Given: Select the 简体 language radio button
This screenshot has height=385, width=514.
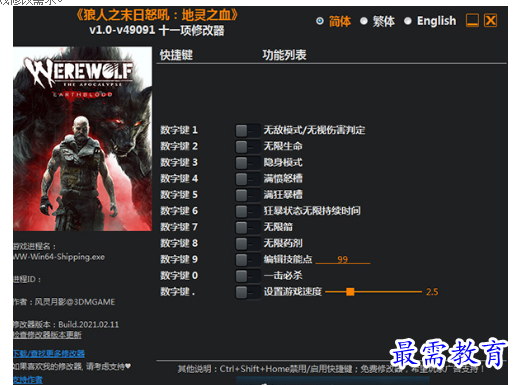Looking at the screenshot, I should pos(320,21).
